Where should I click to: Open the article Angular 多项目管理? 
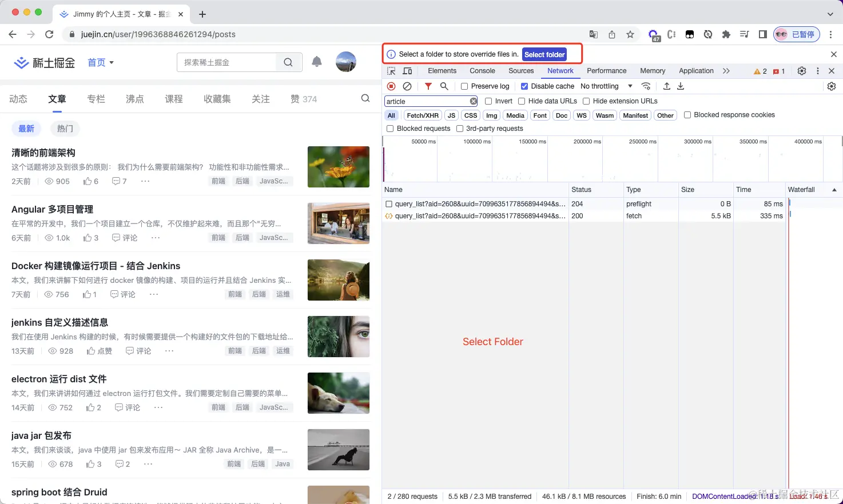pos(51,209)
